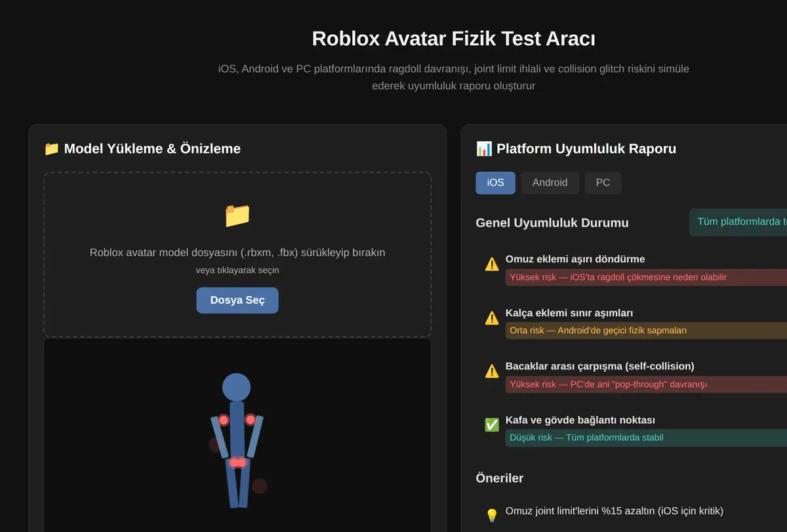Click right shoulder red joint marker on avatar

[250, 420]
